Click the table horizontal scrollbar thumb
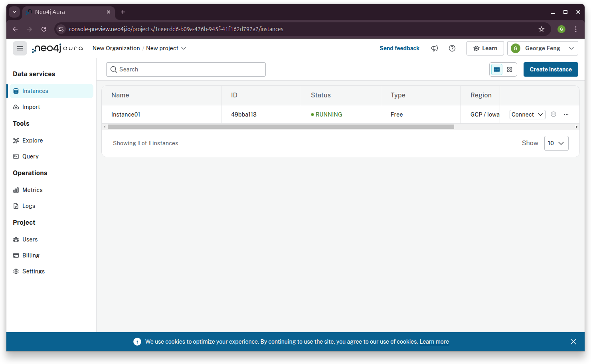This screenshot has width=591, height=364. coord(281,127)
